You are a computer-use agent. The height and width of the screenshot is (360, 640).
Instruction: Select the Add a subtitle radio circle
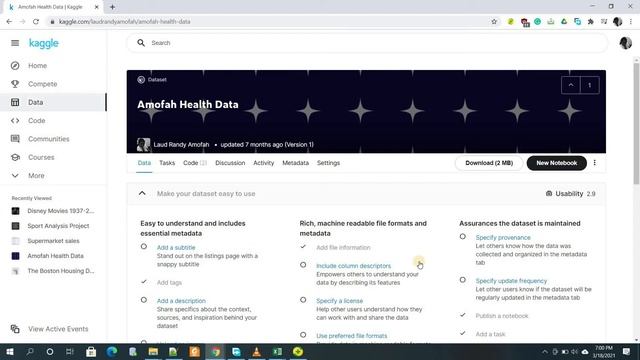[144, 247]
